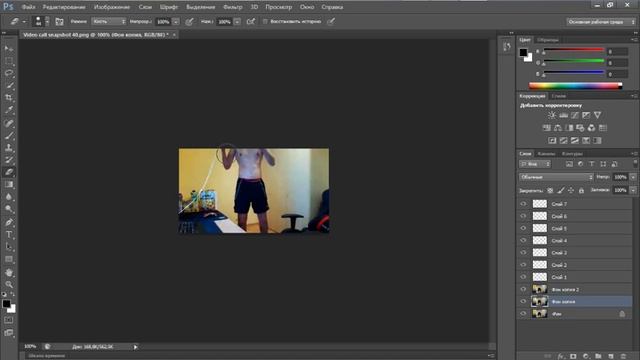The height and width of the screenshot is (360, 640).
Task: Create a new layer
Action: click(x=611, y=356)
